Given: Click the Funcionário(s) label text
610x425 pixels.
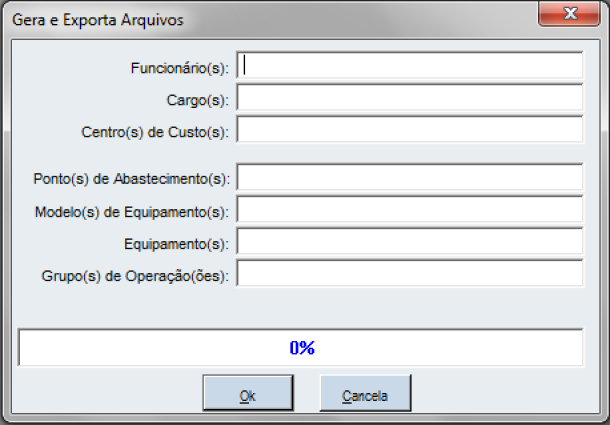Looking at the screenshot, I should [180, 68].
